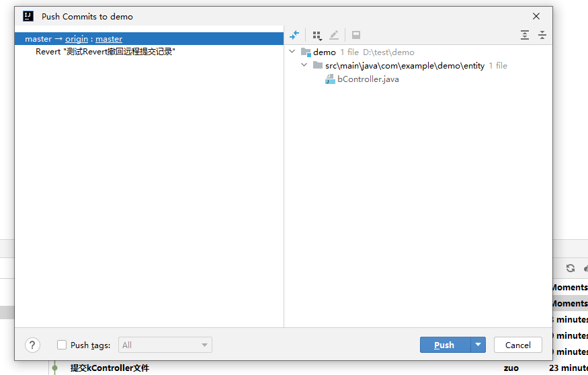The image size is (588, 375).
Task: Click the Show Details panel icon
Action: (356, 35)
